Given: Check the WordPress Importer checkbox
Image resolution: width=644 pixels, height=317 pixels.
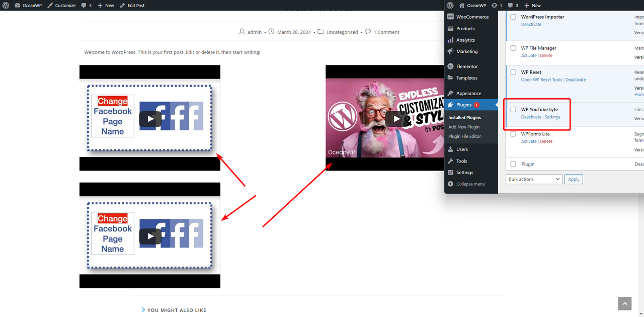Looking at the screenshot, I should pos(513,17).
